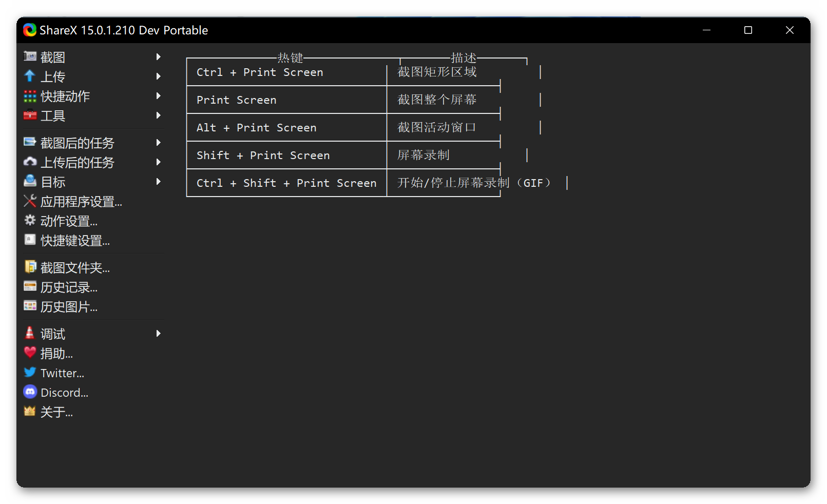Maximize the ShareX window
827x504 pixels.
point(748,30)
